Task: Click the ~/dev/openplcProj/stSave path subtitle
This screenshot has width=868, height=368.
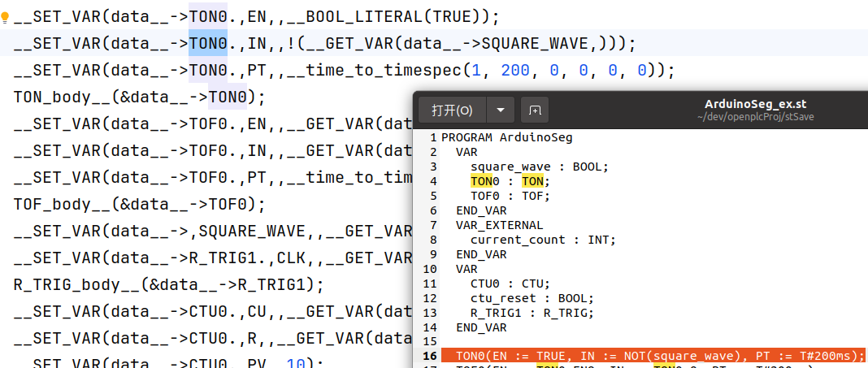Action: (755, 116)
